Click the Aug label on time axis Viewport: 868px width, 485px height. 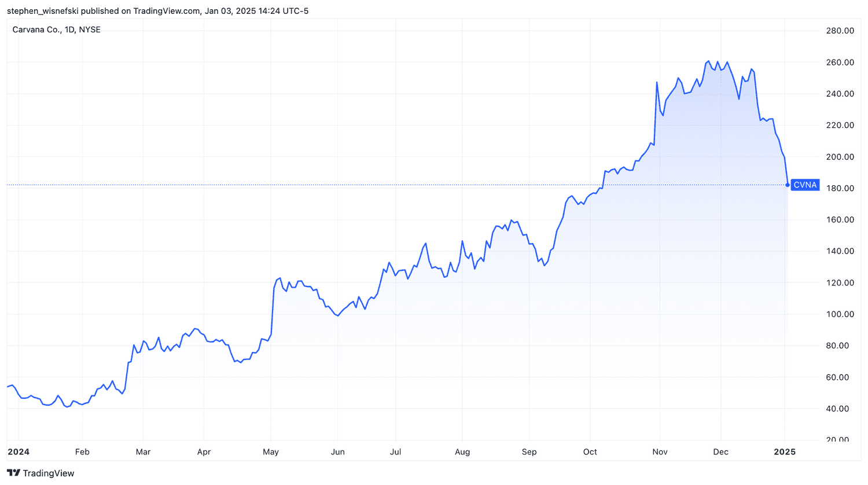tap(462, 452)
